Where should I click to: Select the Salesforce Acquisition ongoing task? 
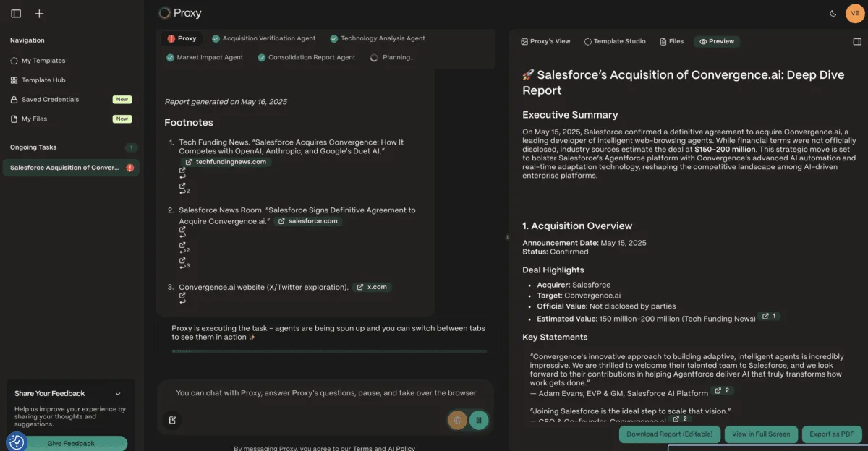71,168
